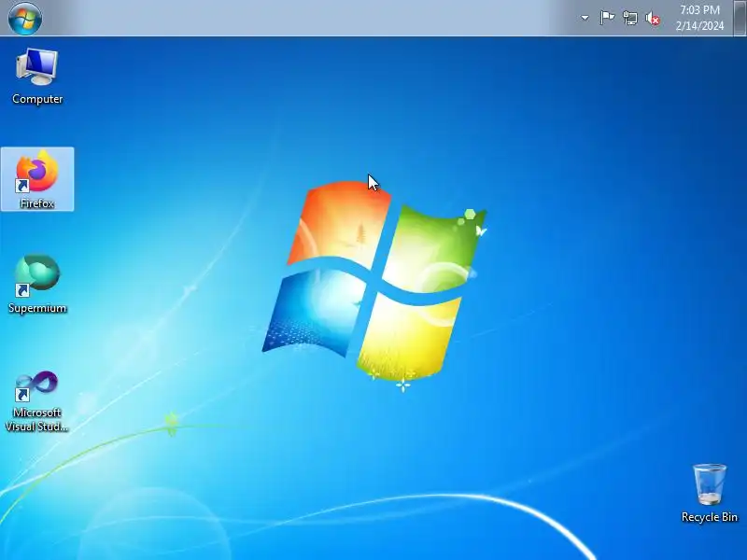The image size is (747, 560).
Task: Show hidden tray icons arrow
Action: click(585, 18)
